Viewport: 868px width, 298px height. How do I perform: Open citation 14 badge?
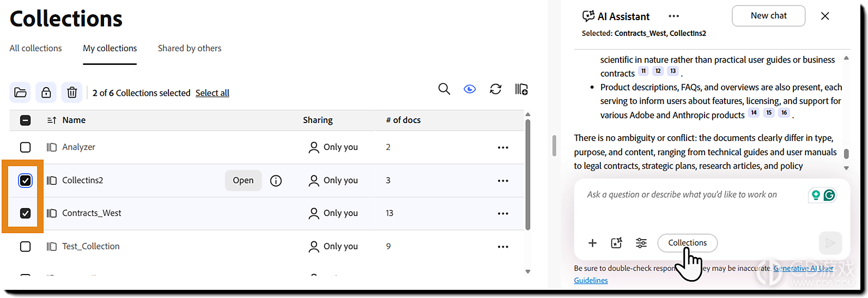point(754,113)
